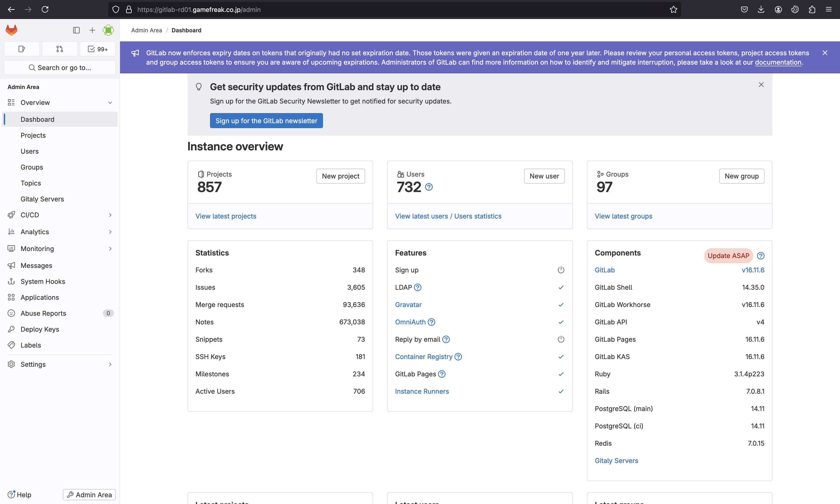The image size is (840, 504).
Task: Collapse the Overview sidebar section
Action: 60,103
